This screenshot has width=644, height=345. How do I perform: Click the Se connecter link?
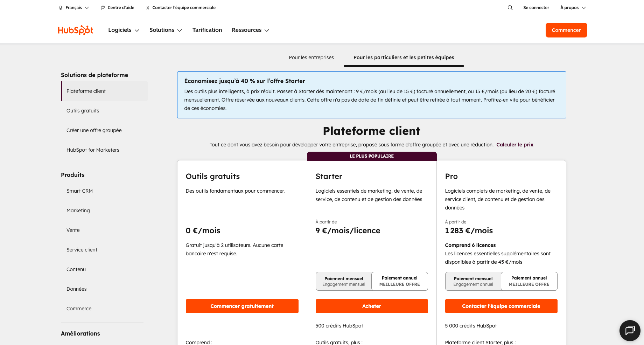click(x=536, y=7)
